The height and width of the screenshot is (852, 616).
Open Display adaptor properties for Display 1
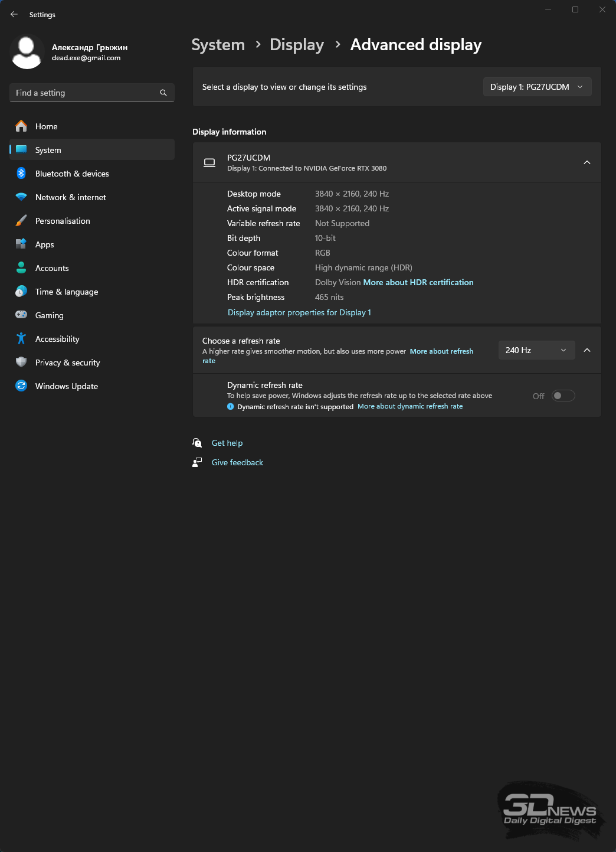tap(299, 312)
